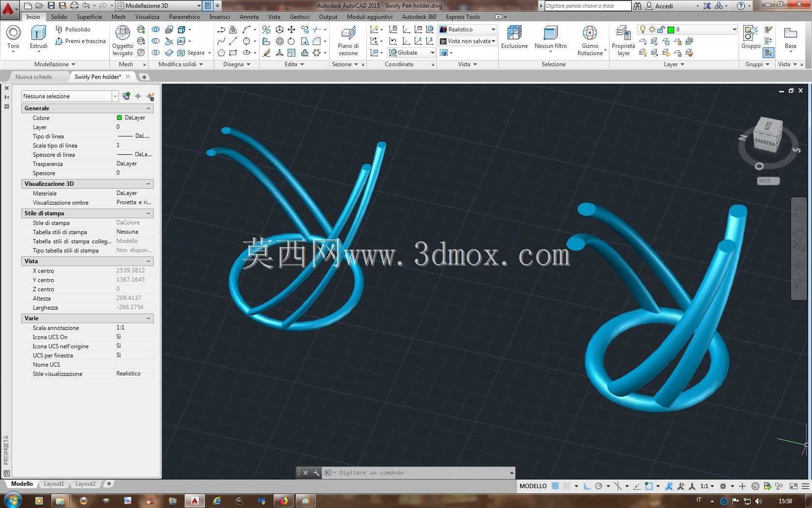Image resolution: width=812 pixels, height=508 pixels.
Task: Toggle clean screen mode in status bar
Action: (793, 486)
